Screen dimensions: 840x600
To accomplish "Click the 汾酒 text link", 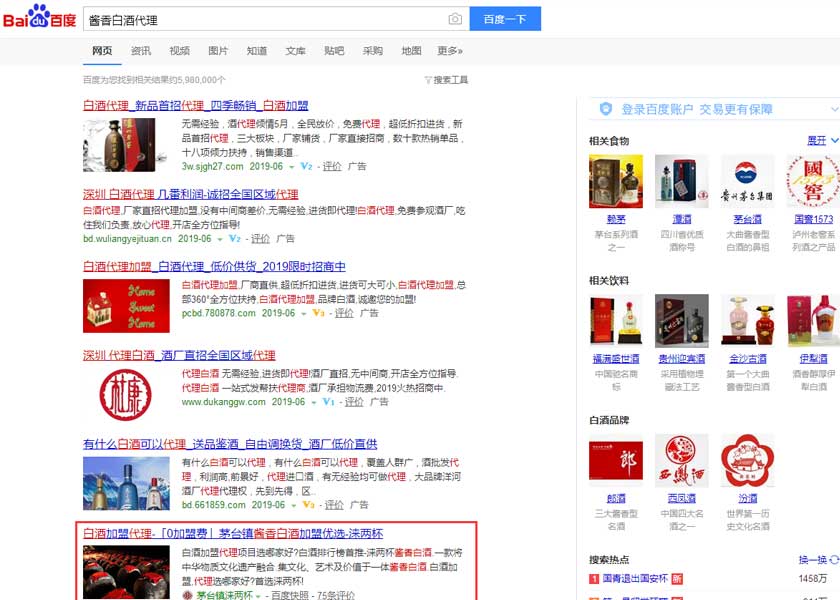I will (x=748, y=498).
